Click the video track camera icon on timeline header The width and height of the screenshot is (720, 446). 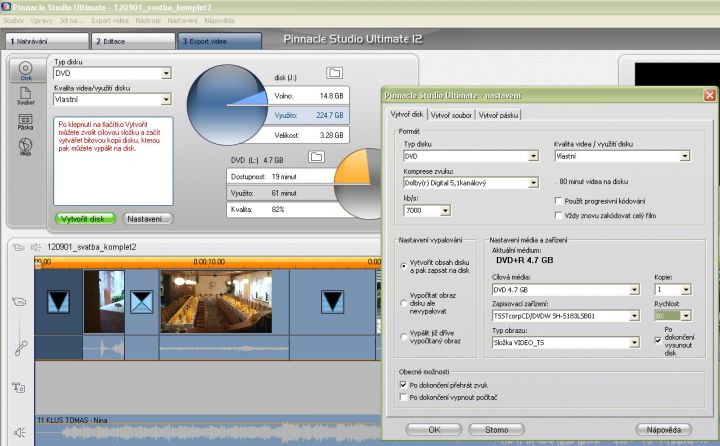(x=18, y=247)
